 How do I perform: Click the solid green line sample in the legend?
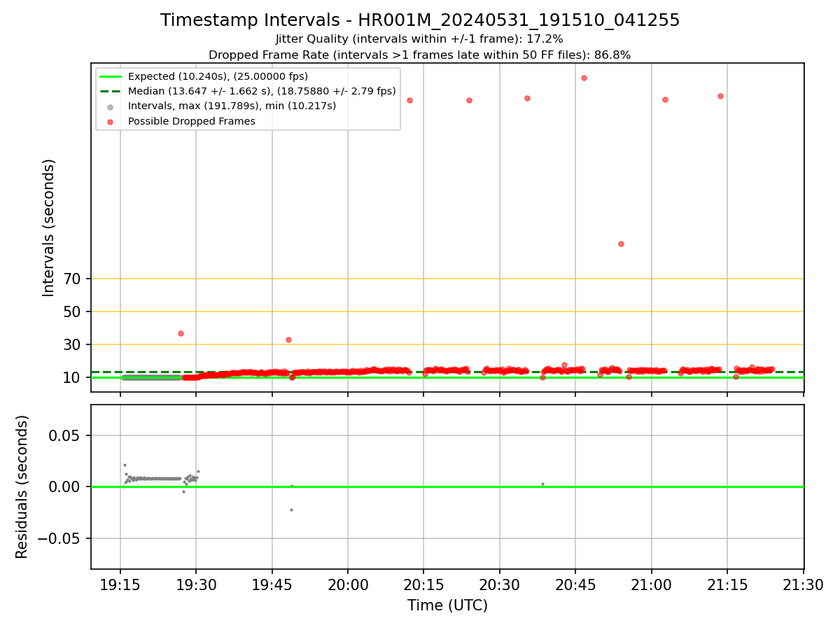(x=111, y=76)
